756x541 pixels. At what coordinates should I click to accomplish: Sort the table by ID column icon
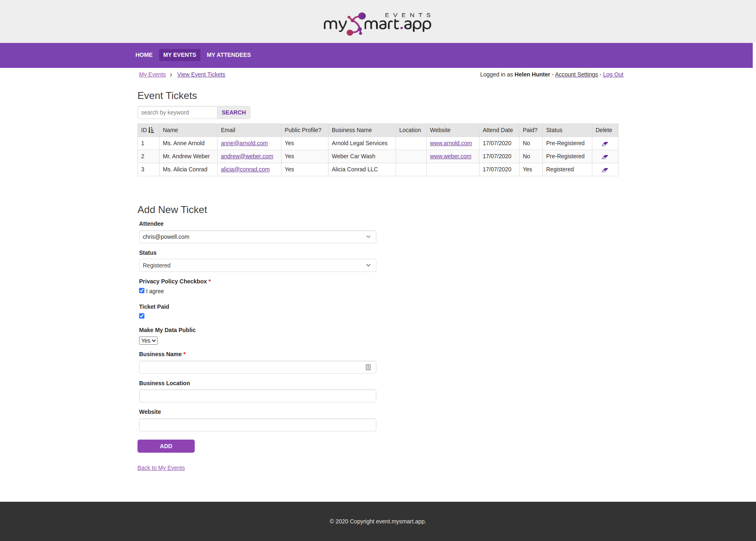pos(151,130)
